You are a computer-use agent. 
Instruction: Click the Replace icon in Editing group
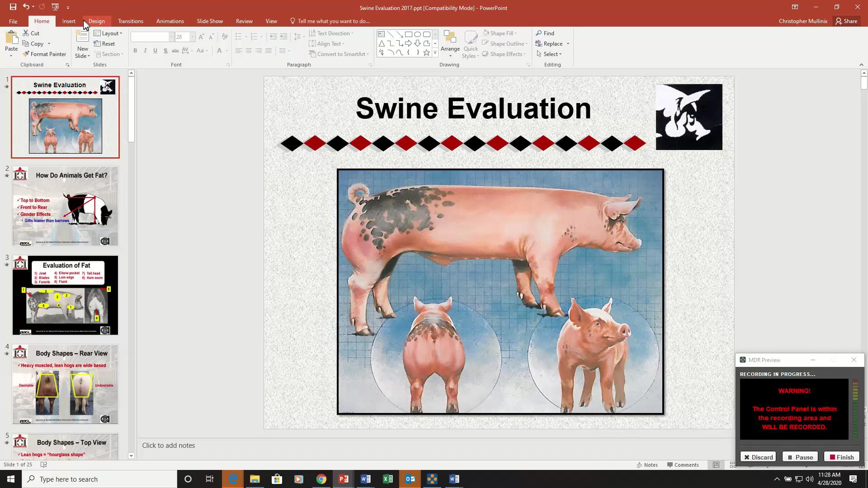click(538, 43)
